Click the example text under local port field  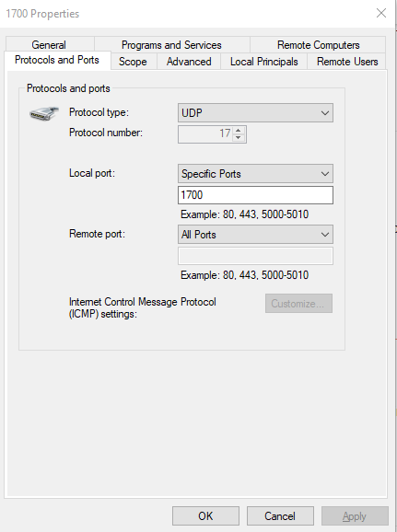coord(244,214)
